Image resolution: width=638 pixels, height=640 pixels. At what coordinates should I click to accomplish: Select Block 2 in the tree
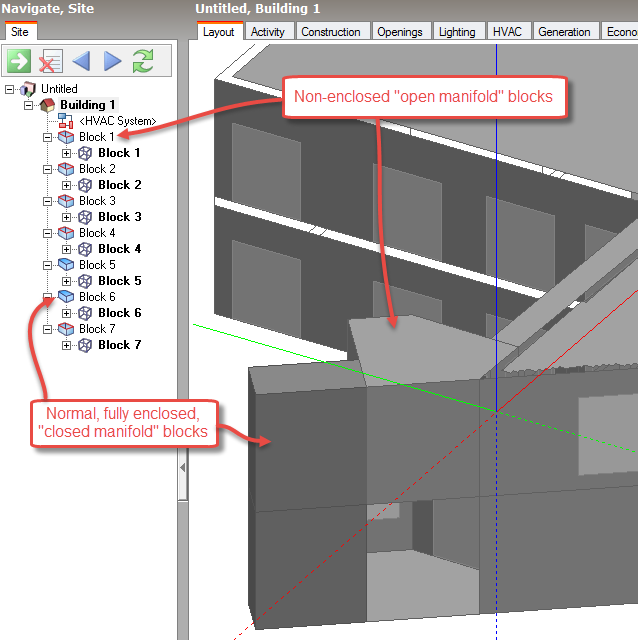pos(97,169)
